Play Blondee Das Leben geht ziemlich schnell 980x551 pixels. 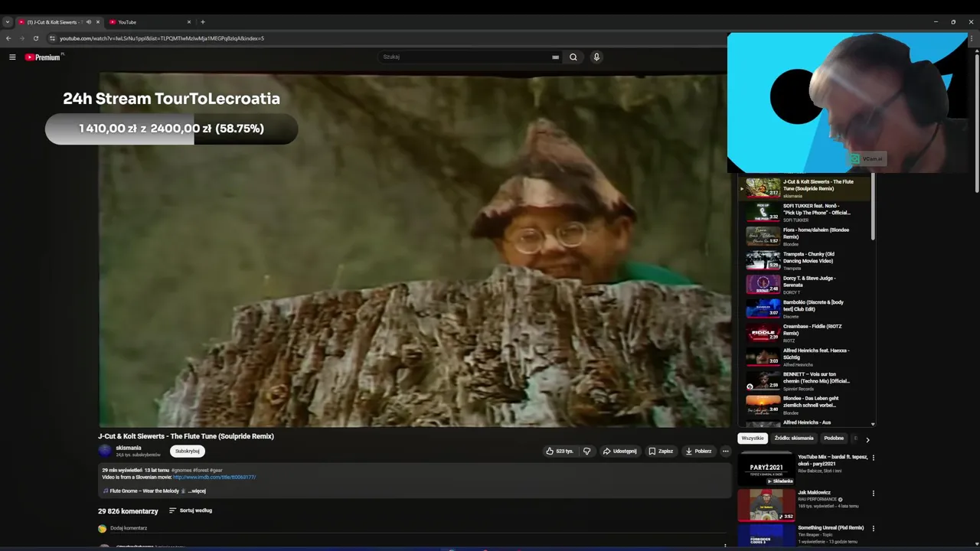805,405
